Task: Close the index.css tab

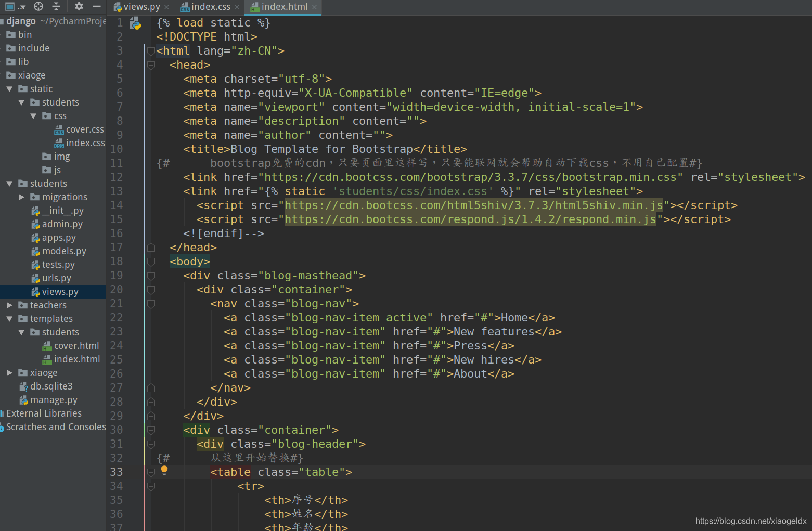Action: click(237, 7)
